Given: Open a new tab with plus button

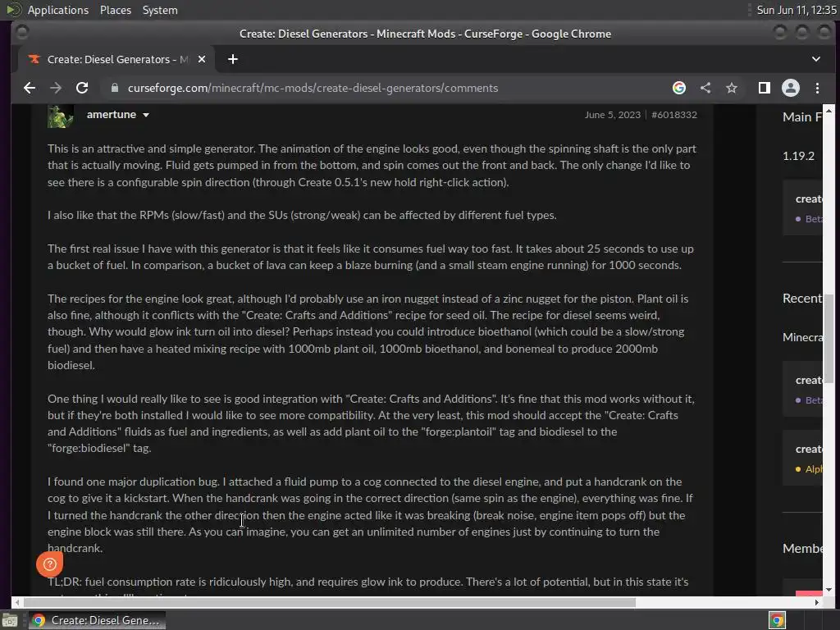Looking at the screenshot, I should (232, 59).
